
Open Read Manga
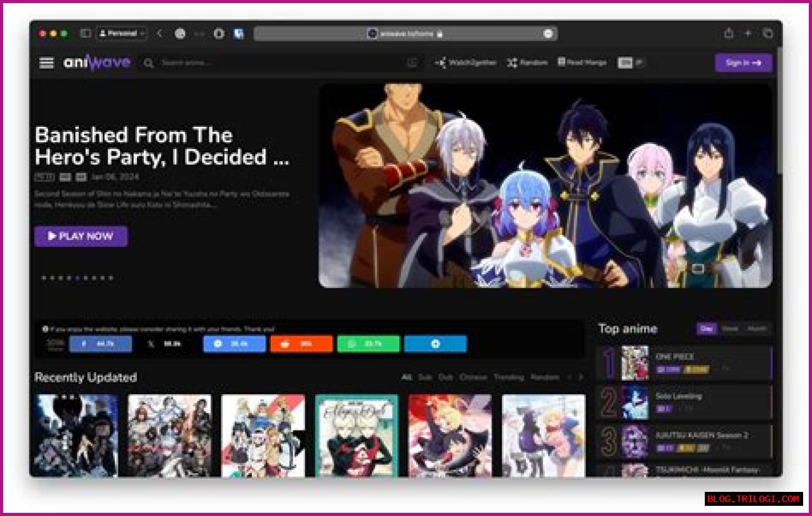point(582,63)
